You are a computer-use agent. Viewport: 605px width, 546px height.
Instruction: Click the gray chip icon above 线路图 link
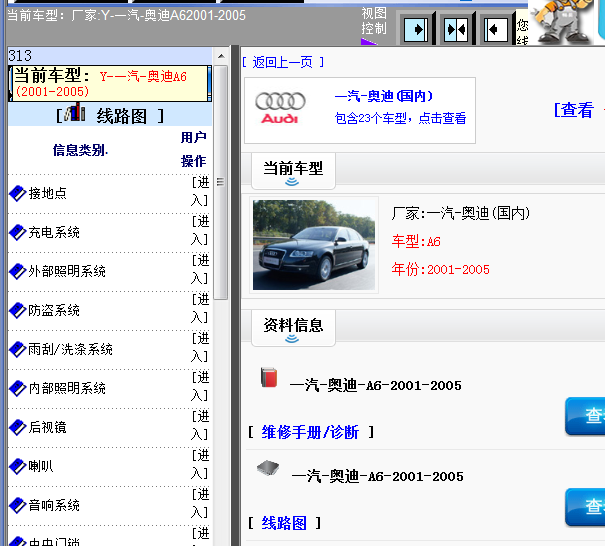(x=268, y=468)
